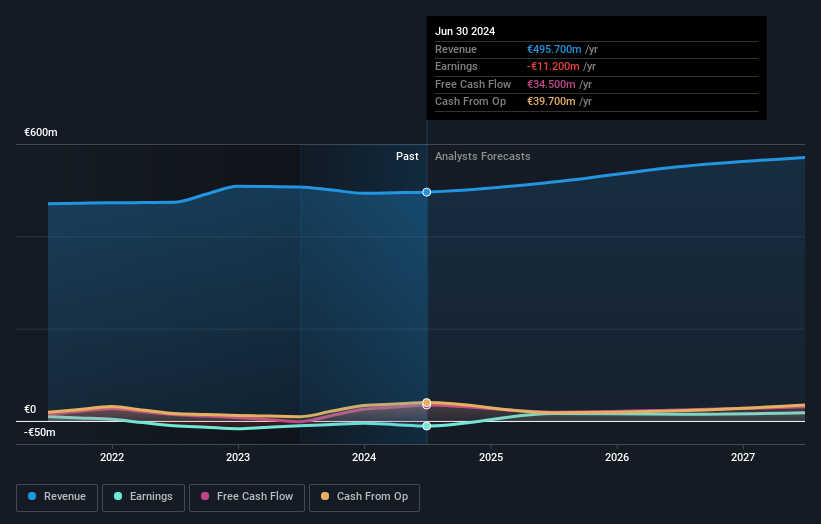
Task: Click the Earnings row label in tooltip
Action: click(x=456, y=66)
